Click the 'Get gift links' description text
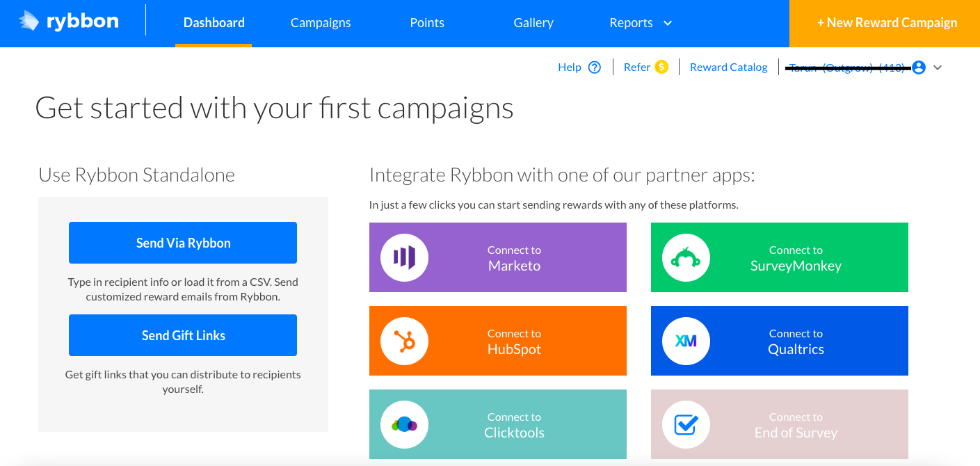 click(183, 382)
